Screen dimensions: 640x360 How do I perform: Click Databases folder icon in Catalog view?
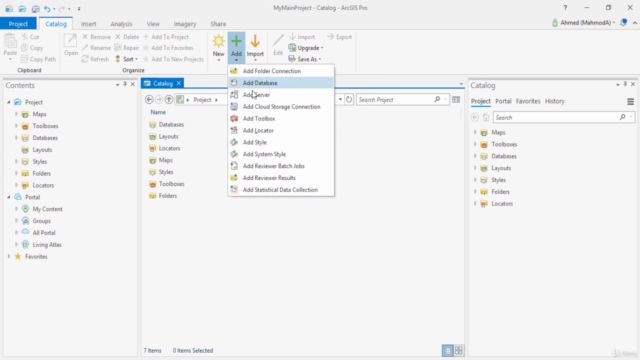click(153, 124)
